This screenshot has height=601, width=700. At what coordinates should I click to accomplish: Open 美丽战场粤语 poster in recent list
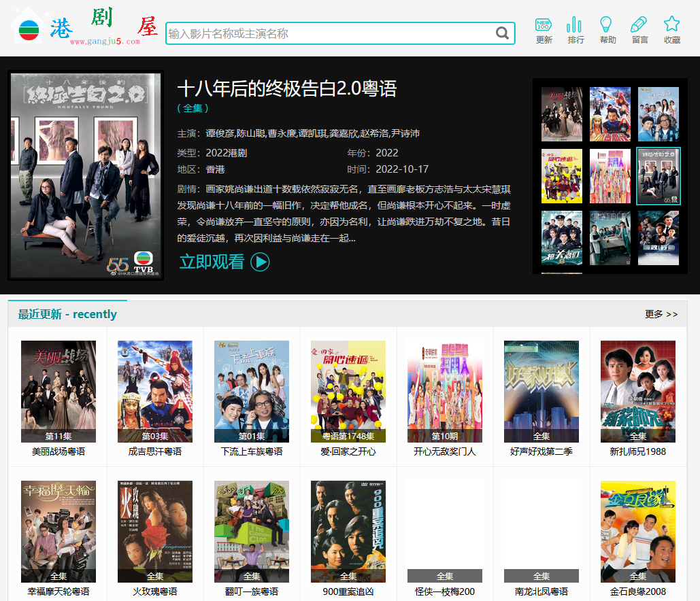point(59,392)
